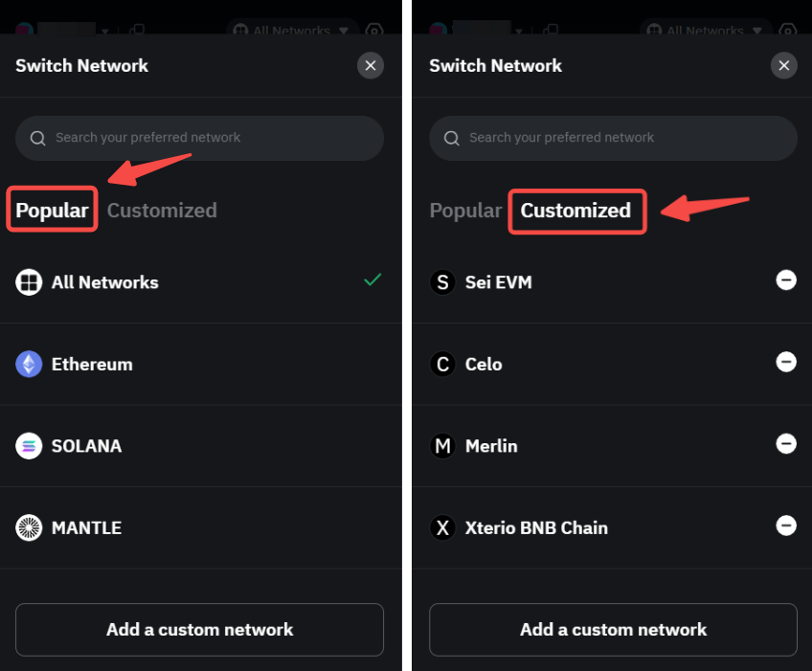Focus the left network search field
Viewport: 812px width, 671px height.
199,138
